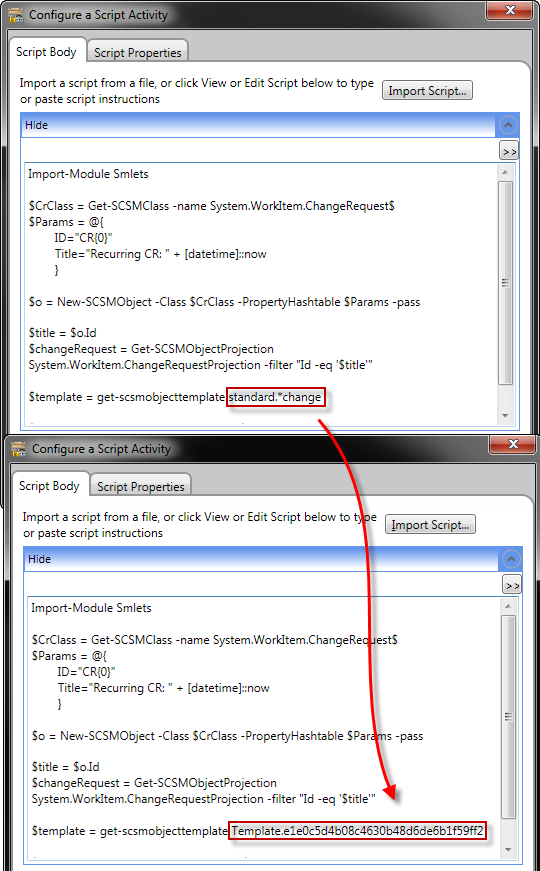
Task: Collapse the lower Hide section chevron
Action: click(511, 559)
